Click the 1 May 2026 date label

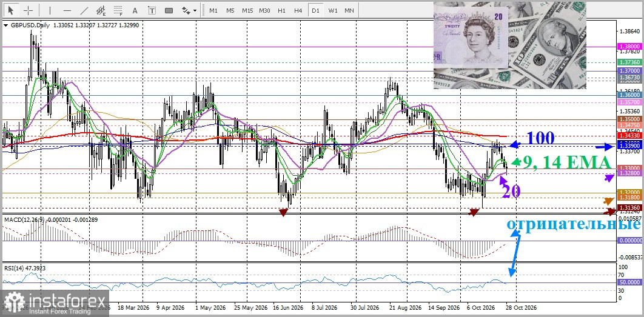pyautogui.click(x=210, y=307)
